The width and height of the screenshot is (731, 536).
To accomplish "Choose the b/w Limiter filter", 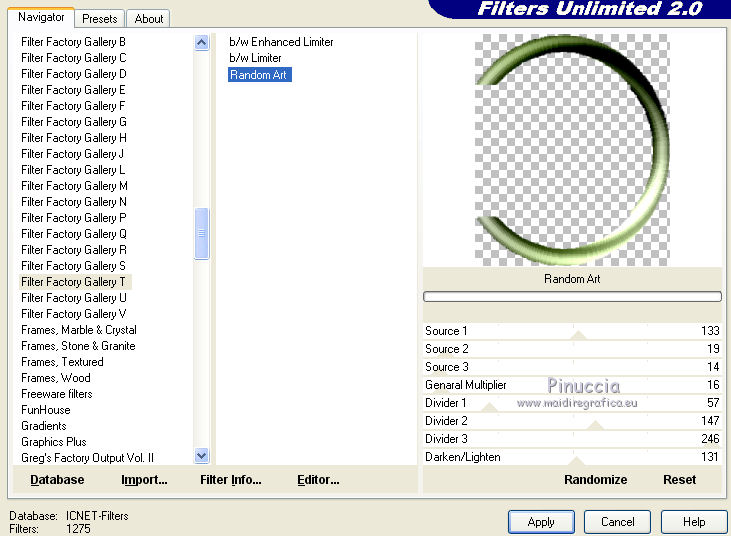I will [255, 58].
